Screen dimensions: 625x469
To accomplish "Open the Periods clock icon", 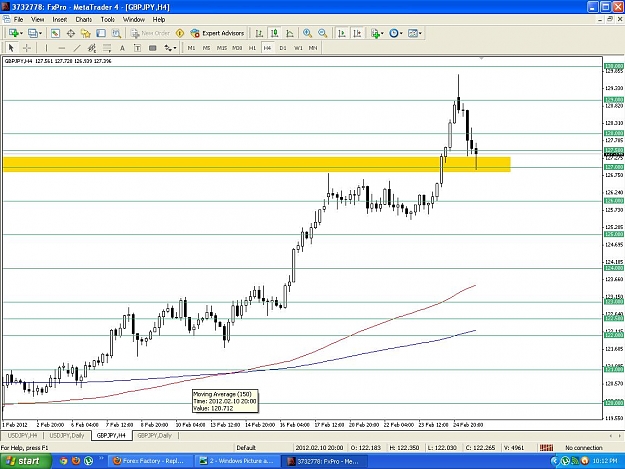I will pos(394,33).
